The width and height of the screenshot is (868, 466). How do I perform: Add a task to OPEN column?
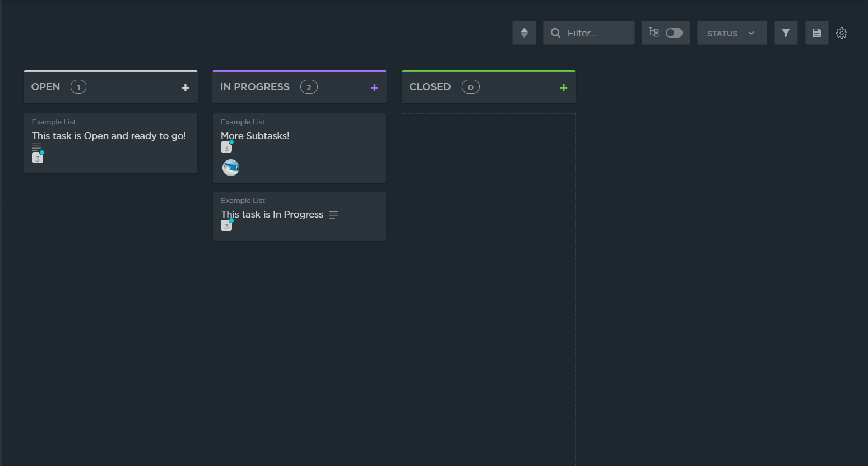(185, 87)
